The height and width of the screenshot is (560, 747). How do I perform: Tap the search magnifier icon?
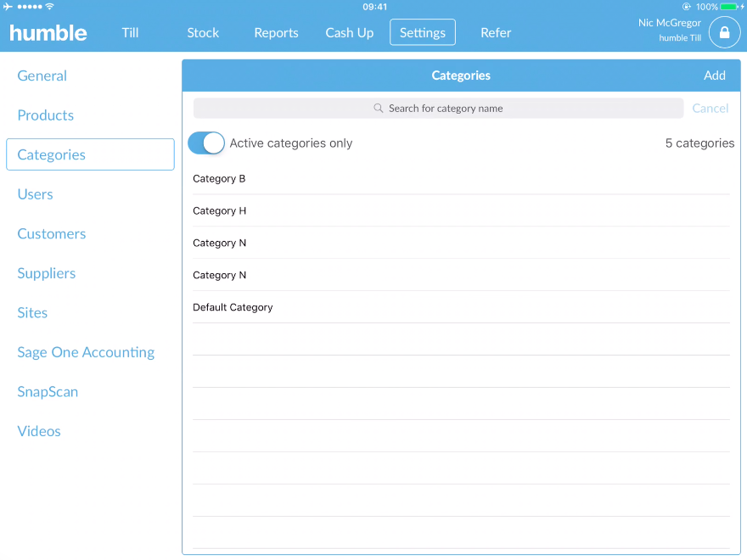[x=379, y=108]
